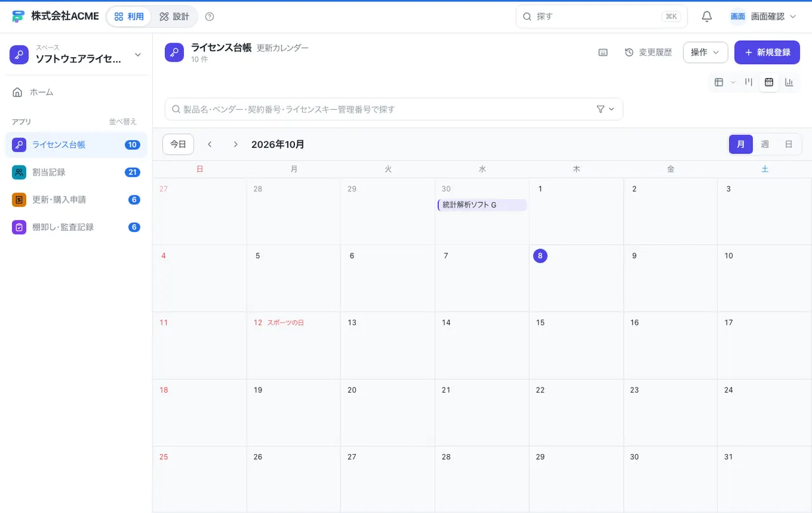Open 更新·購入申請 app in sidebar
This screenshot has width=812, height=513.
(x=76, y=200)
